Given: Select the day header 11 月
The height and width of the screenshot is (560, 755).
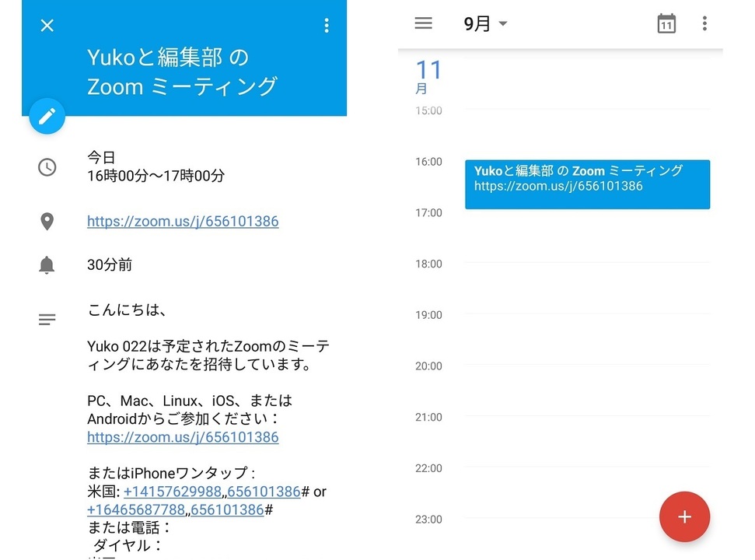Looking at the screenshot, I should click(428, 76).
